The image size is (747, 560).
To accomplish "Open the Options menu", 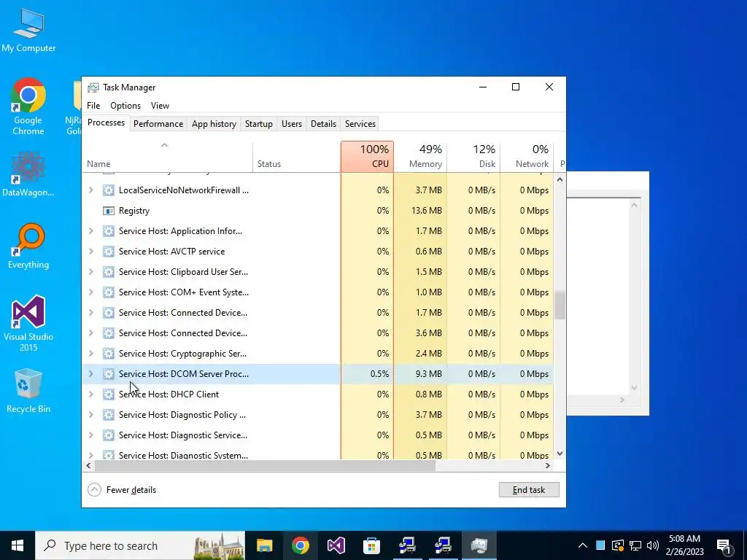I will [x=125, y=106].
